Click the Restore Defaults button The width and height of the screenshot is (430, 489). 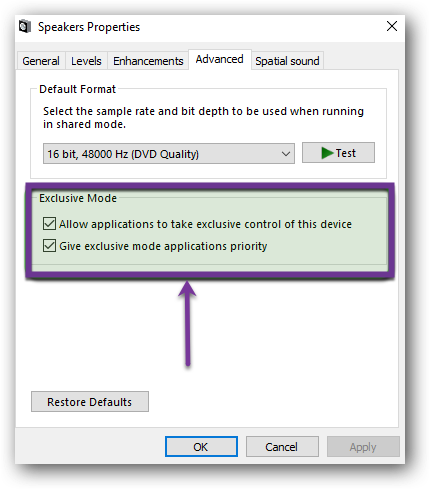90,402
